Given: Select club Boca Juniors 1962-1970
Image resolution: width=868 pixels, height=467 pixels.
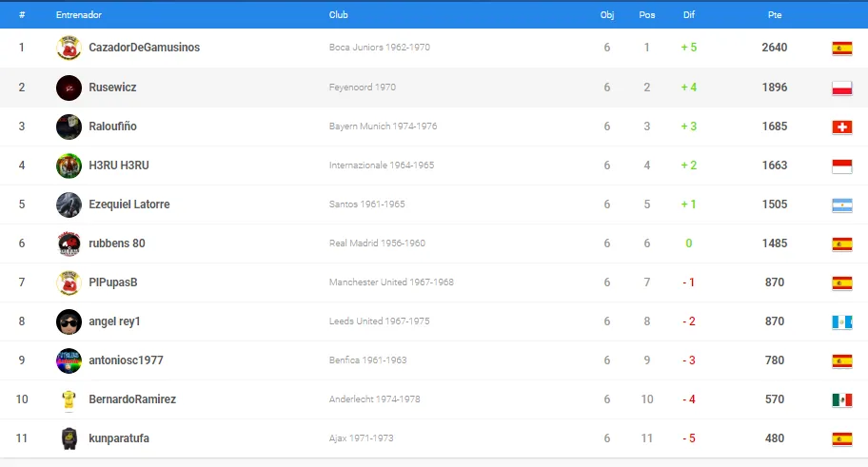Looking at the screenshot, I should pyautogui.click(x=379, y=47).
